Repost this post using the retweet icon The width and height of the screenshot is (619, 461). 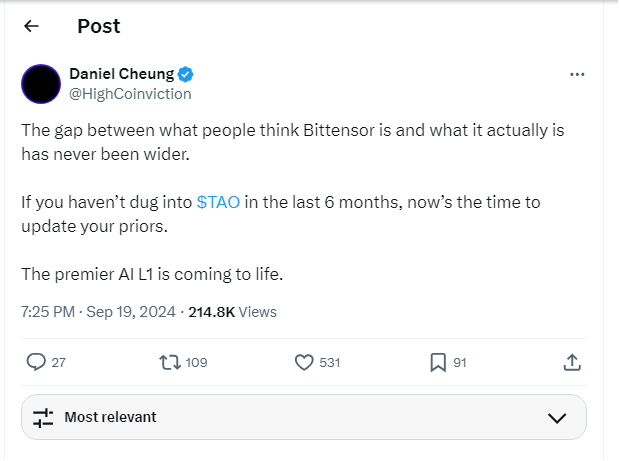pos(171,362)
